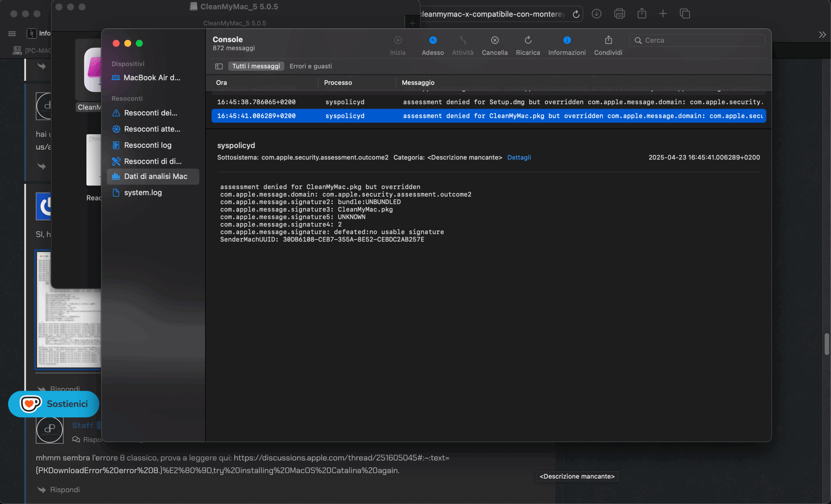Sort by the Processo column header
831x504 pixels.
(338, 82)
